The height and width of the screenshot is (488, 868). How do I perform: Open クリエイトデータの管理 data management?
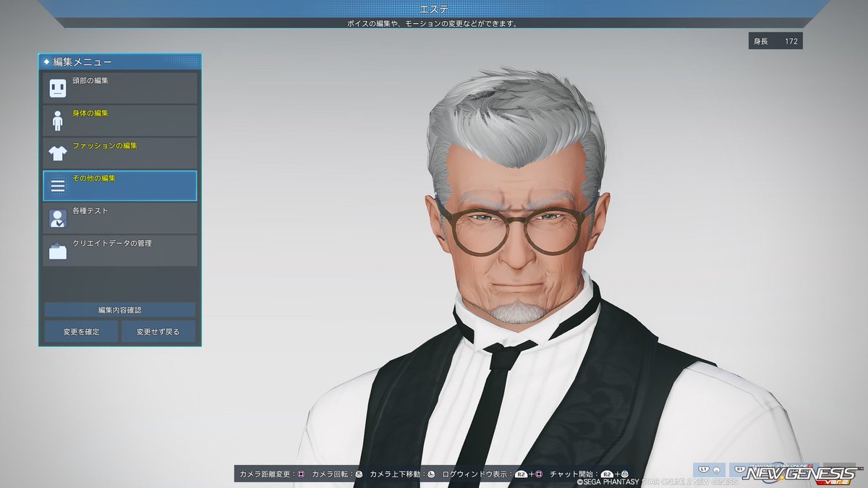click(120, 250)
